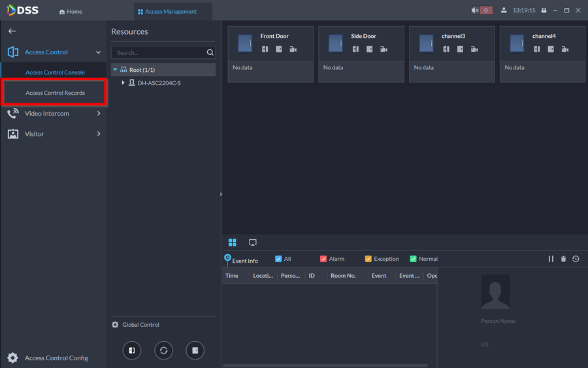Click the close door icon on Side Door
Image resolution: width=588 pixels, height=368 pixels.
point(370,50)
